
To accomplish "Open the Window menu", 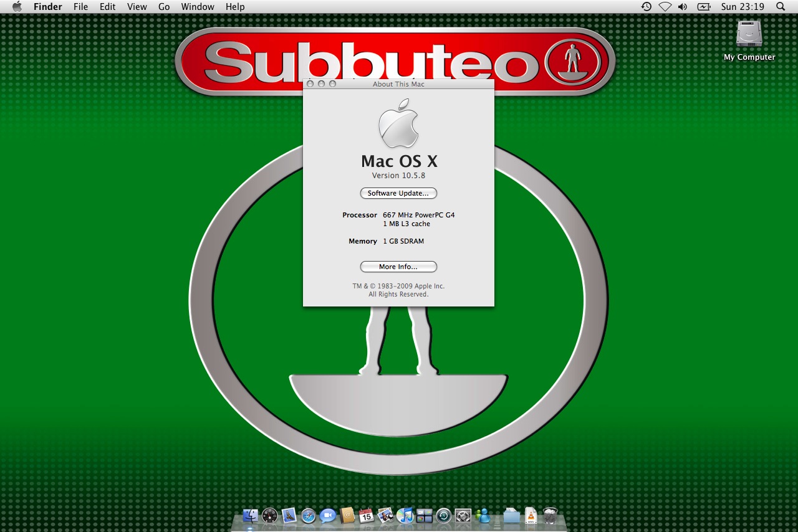I will [198, 7].
